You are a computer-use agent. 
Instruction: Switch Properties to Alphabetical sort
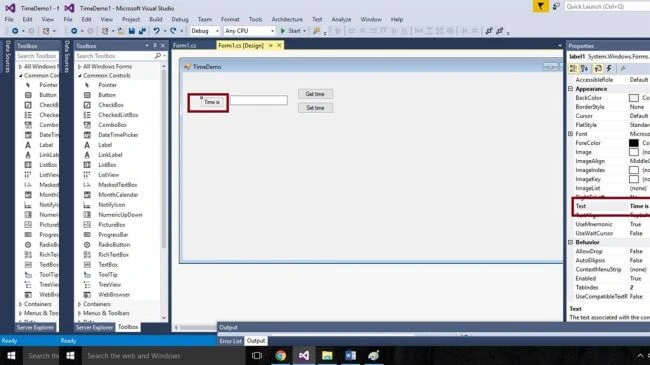coord(585,68)
